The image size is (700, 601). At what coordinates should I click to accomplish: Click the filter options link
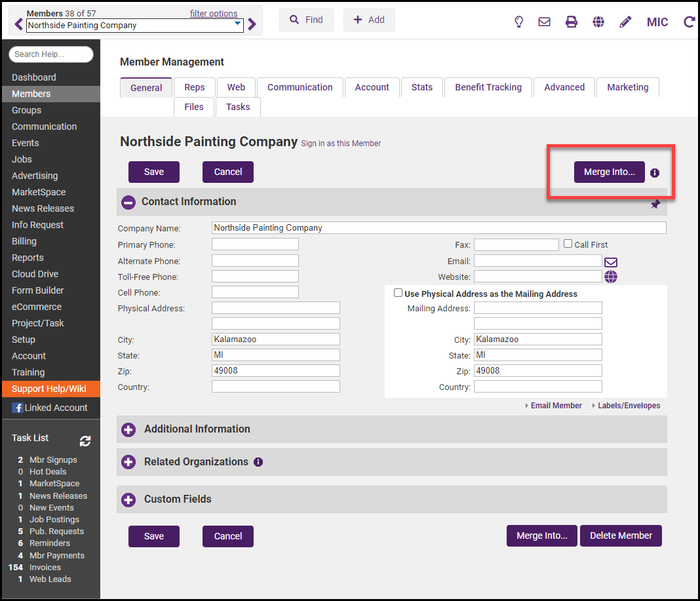tap(214, 13)
